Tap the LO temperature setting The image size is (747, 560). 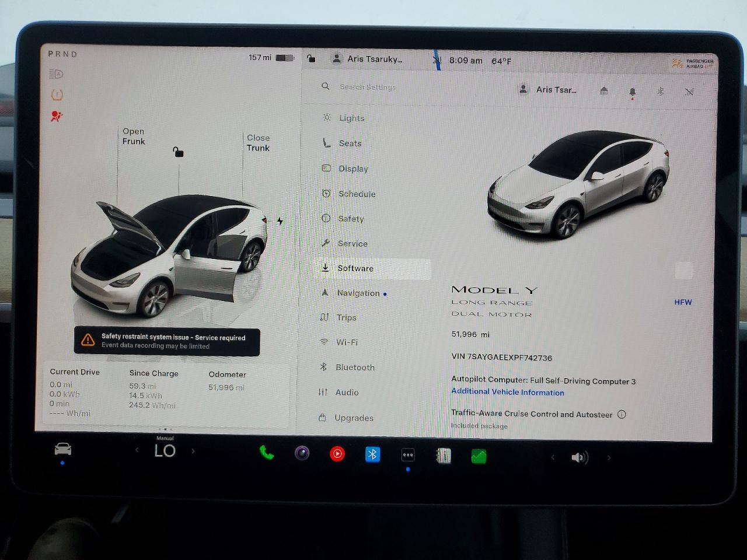[x=165, y=450]
